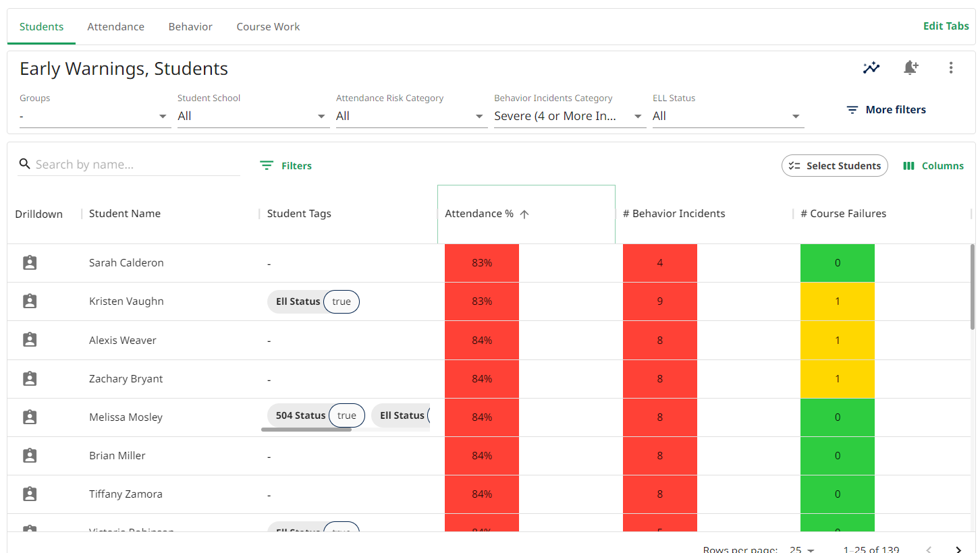The image size is (980, 553).
Task: Click Kristen Vaughn's red behavior incidents cell
Action: pos(659,301)
